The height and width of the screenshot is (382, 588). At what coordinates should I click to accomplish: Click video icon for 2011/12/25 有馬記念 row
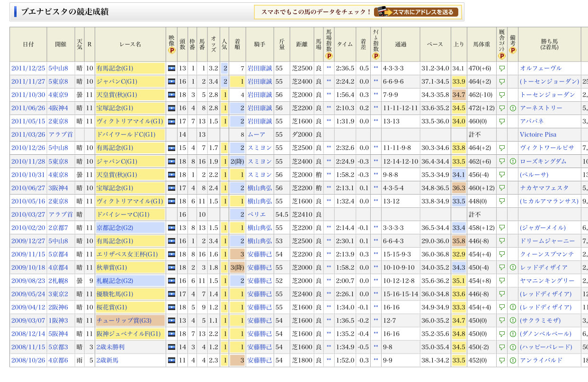[x=171, y=68]
